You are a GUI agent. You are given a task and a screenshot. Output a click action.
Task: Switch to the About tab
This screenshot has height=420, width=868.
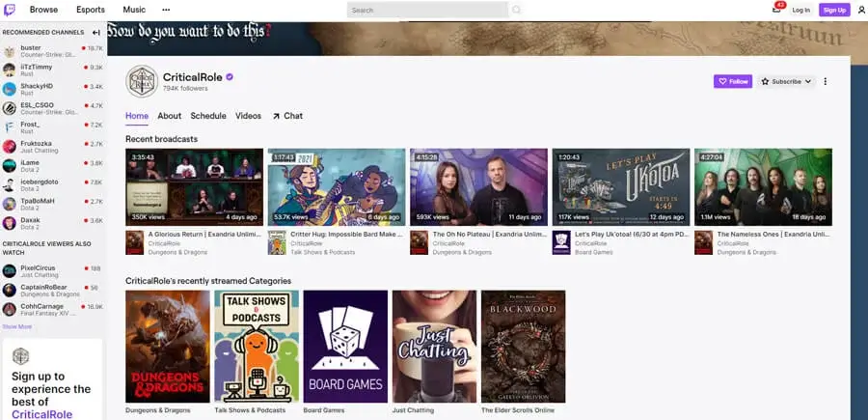[170, 116]
